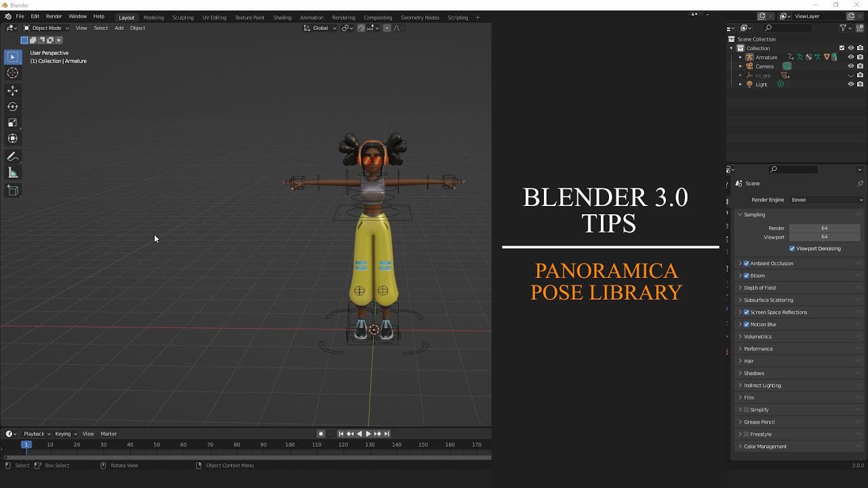868x488 pixels.
Task: Expand the Armature tree item
Action: point(740,57)
